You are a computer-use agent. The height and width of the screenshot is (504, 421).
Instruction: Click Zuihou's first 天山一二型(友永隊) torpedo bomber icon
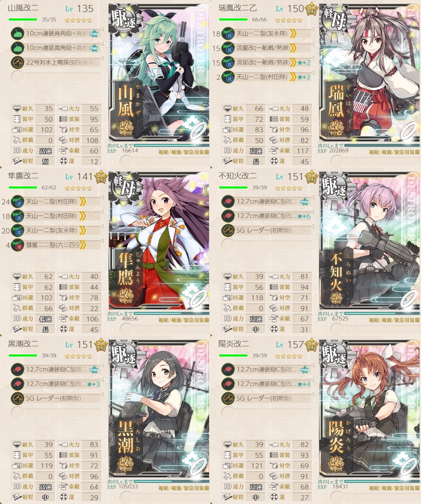pyautogui.click(x=228, y=34)
